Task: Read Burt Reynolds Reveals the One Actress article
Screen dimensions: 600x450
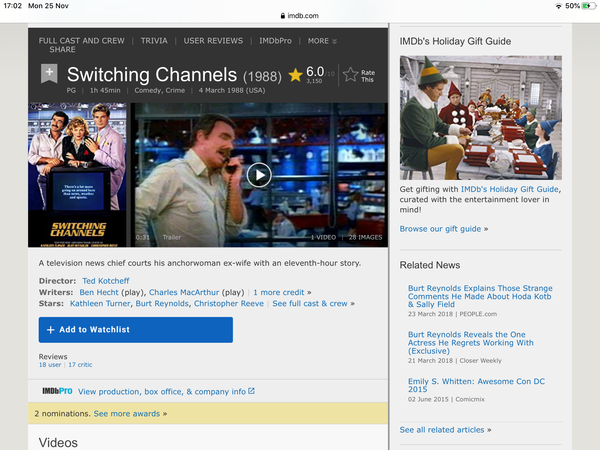Action: point(471,342)
